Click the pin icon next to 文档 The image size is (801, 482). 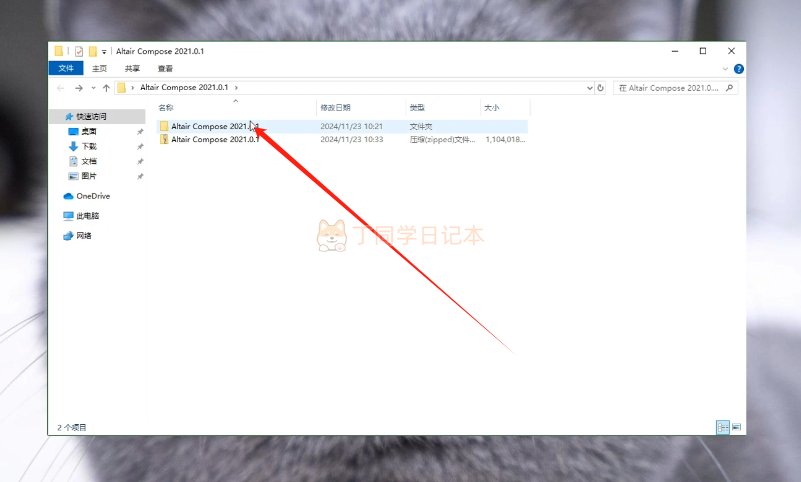point(140,161)
